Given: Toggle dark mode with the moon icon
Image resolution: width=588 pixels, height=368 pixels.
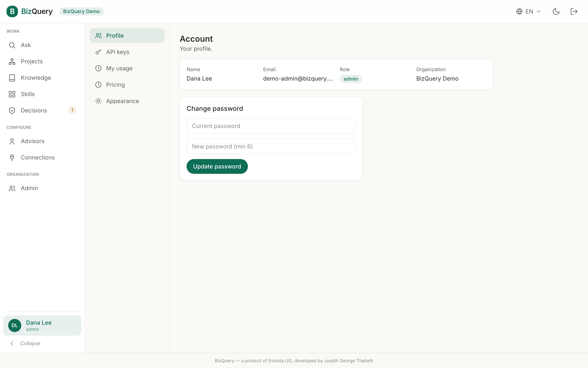Looking at the screenshot, I should coord(556,11).
